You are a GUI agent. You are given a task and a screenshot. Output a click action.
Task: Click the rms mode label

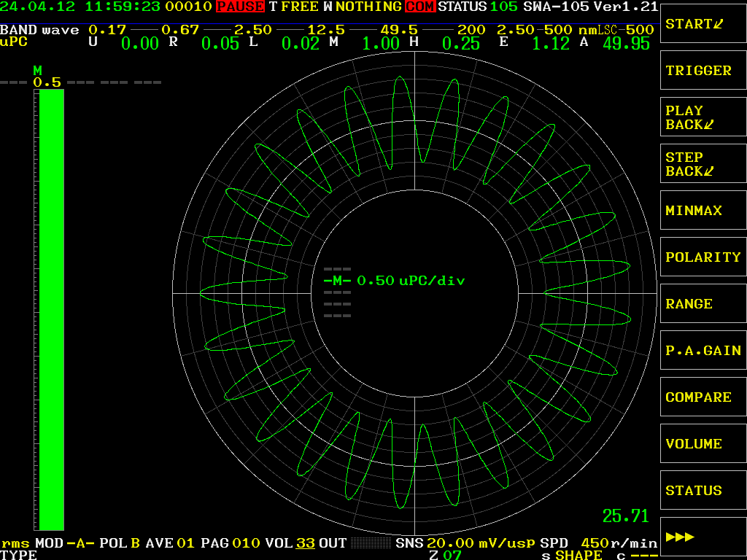tap(15, 543)
